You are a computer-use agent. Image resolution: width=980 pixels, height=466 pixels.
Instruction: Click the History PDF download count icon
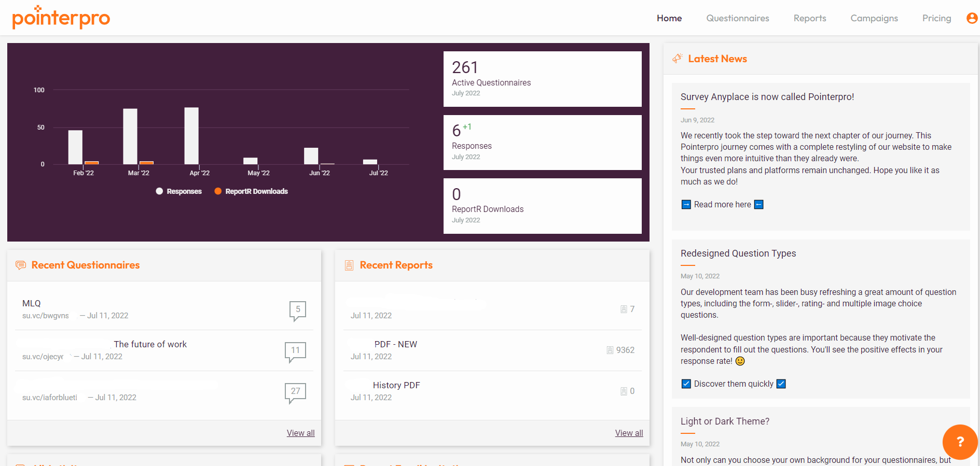(624, 391)
